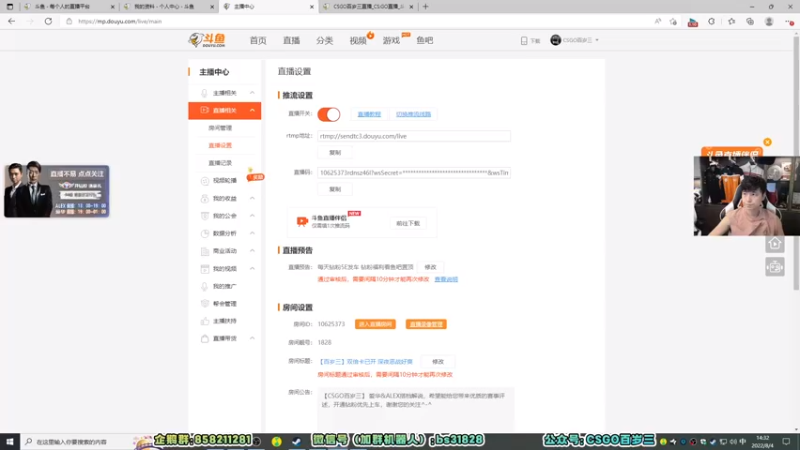The height and width of the screenshot is (450, 800).
Task: Click the orange 进入直播间 button
Action: (x=375, y=324)
